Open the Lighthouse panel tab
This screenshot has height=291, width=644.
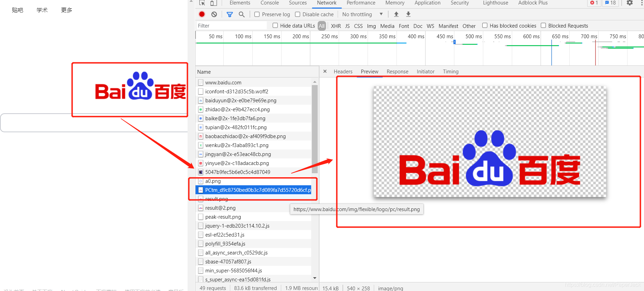tap(495, 3)
